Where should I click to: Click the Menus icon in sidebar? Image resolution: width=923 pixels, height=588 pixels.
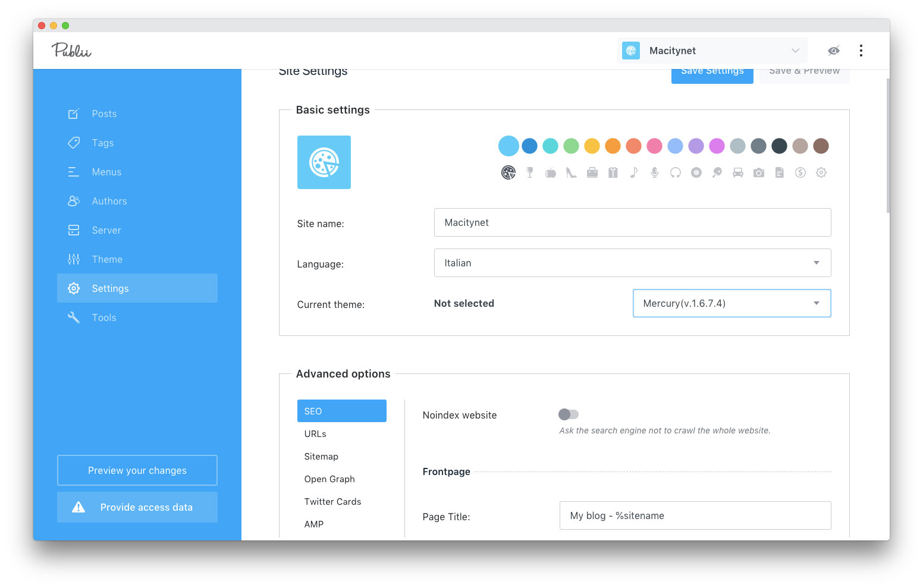point(74,172)
